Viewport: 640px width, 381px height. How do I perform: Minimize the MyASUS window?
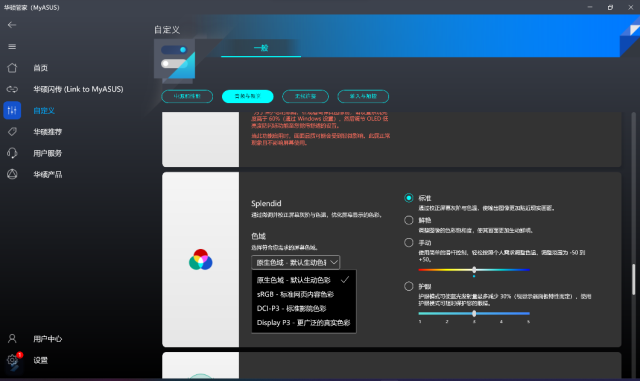pyautogui.click(x=590, y=7)
